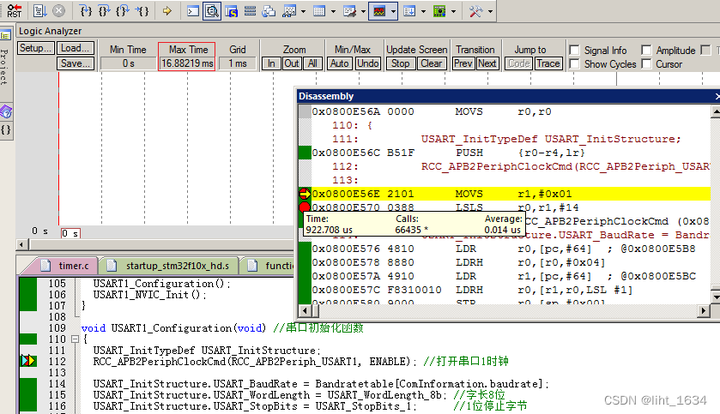Show next statement with the yellow arrow icon
The image size is (720, 414).
(167, 10)
